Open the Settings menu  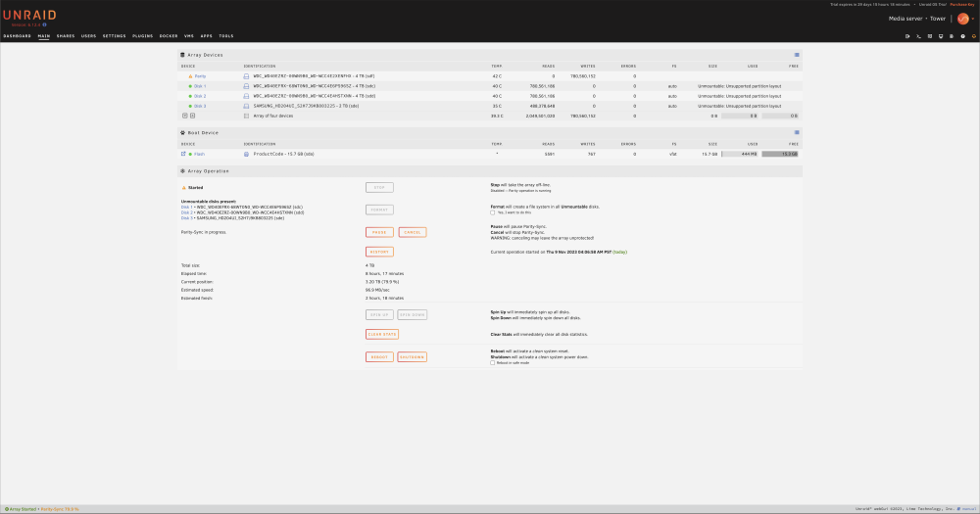(x=115, y=36)
